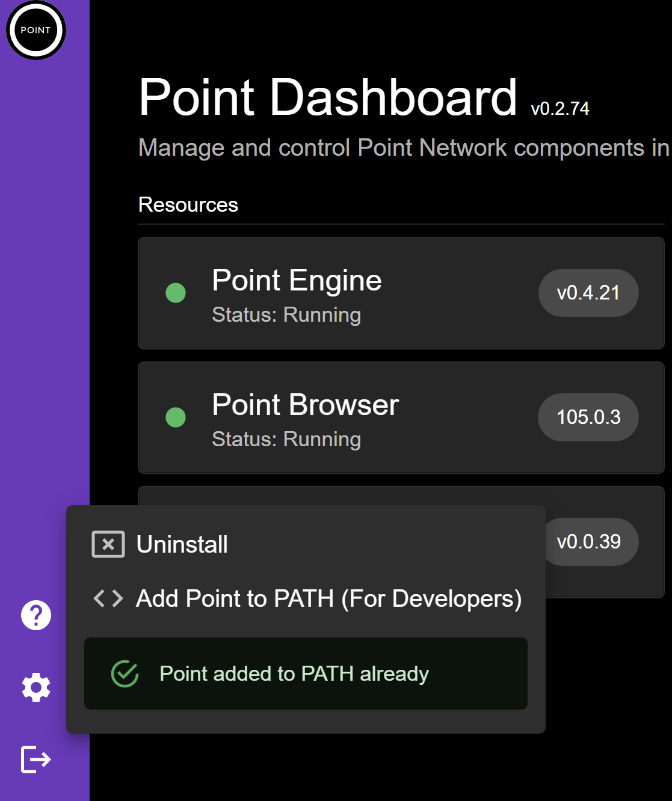
Task: Click the logout icon in the sidebar
Action: 35,758
